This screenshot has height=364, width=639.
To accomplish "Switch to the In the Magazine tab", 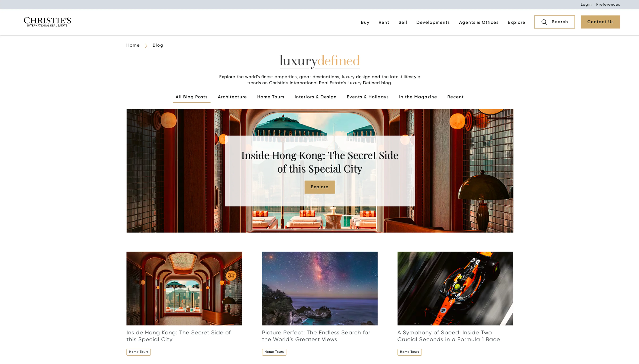I will 418,97.
